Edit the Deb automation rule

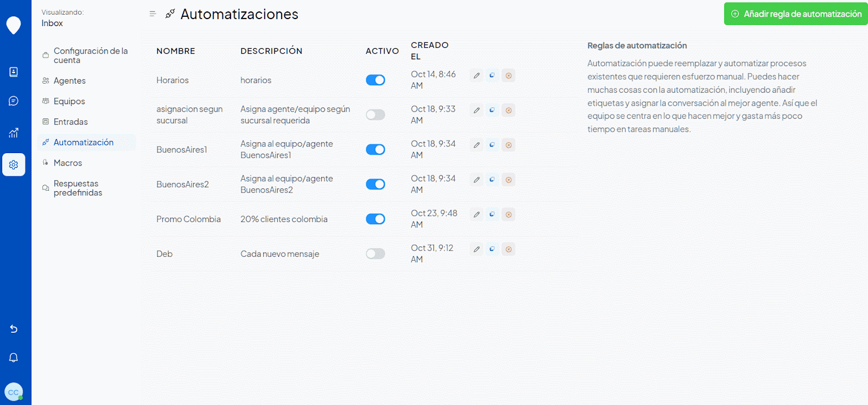pos(476,249)
